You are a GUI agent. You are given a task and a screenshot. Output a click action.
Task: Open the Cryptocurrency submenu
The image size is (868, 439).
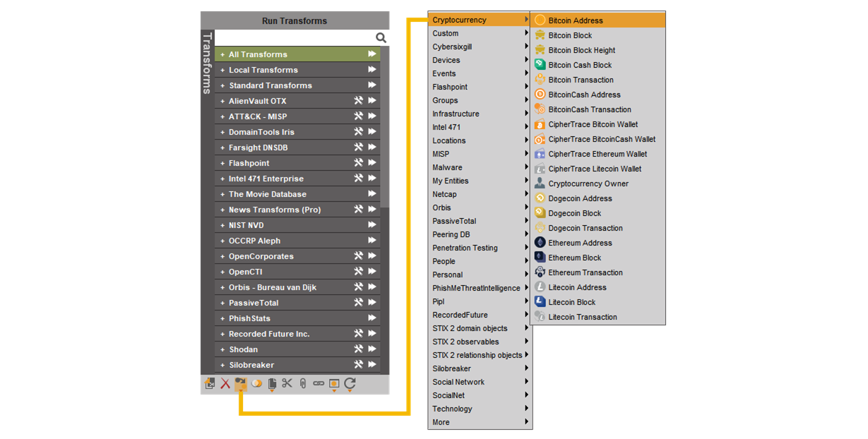[480, 20]
